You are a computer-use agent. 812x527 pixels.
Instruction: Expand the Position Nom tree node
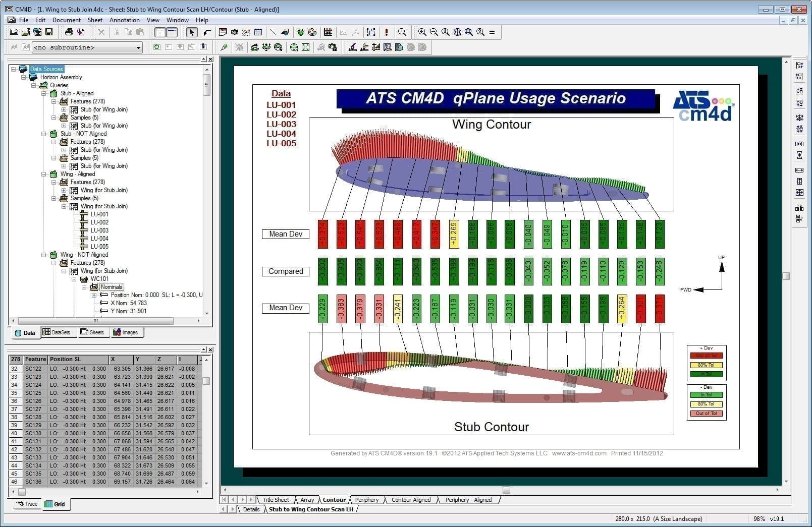click(94, 295)
